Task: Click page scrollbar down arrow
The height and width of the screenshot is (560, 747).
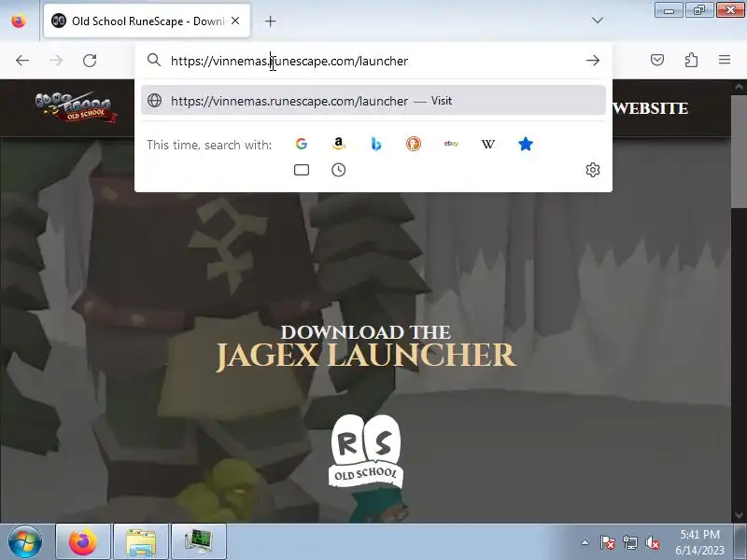Action: point(739,515)
